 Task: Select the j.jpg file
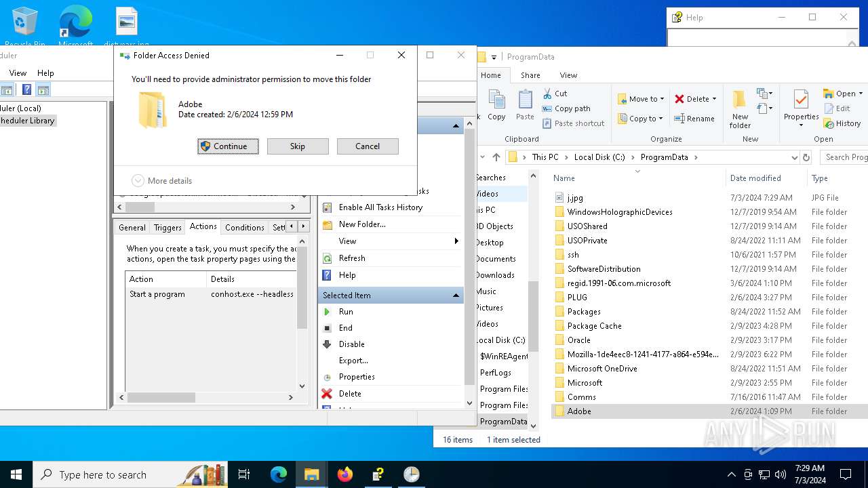pos(575,198)
